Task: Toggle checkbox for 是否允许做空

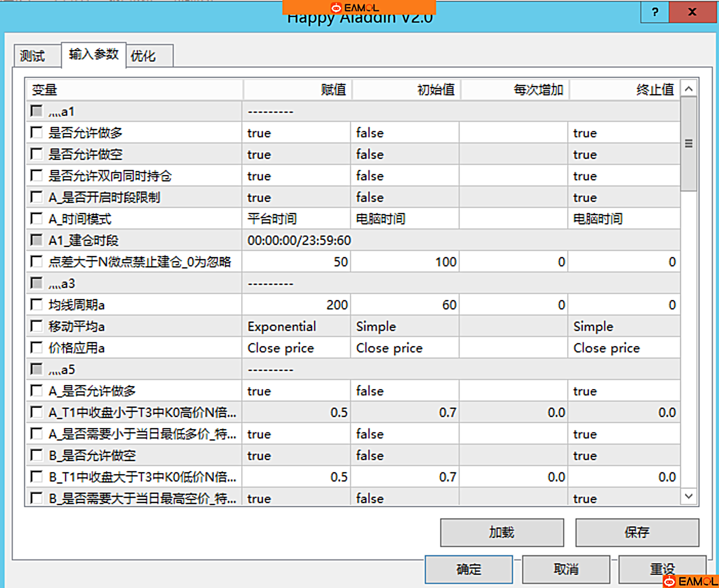Action: (x=36, y=154)
